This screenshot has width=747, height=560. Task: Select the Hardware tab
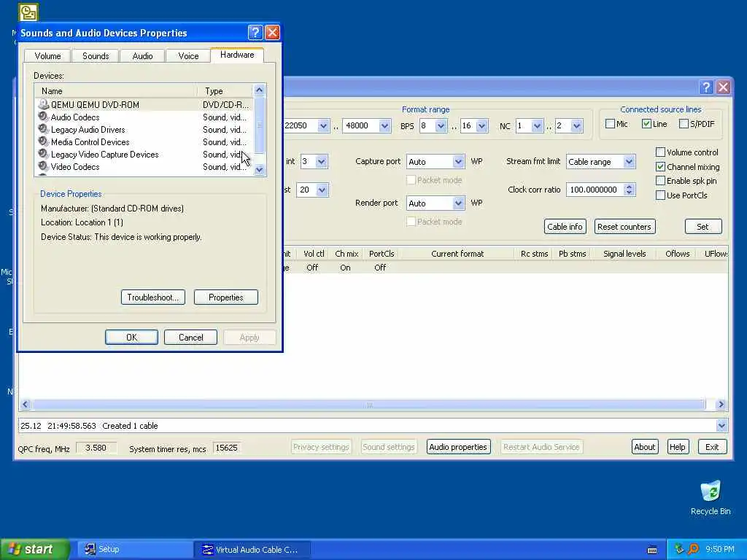(237, 55)
